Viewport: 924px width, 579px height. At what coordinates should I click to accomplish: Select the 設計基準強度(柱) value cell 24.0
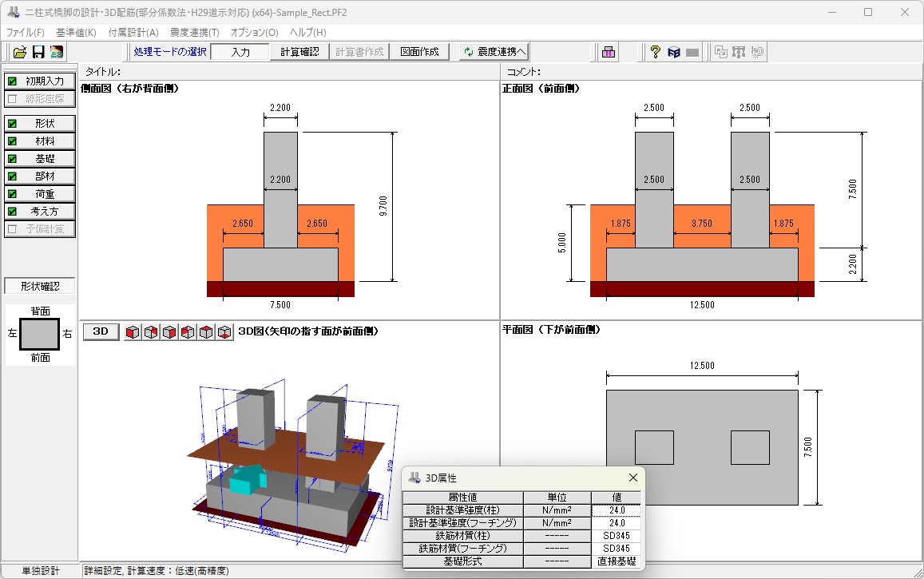point(617,510)
